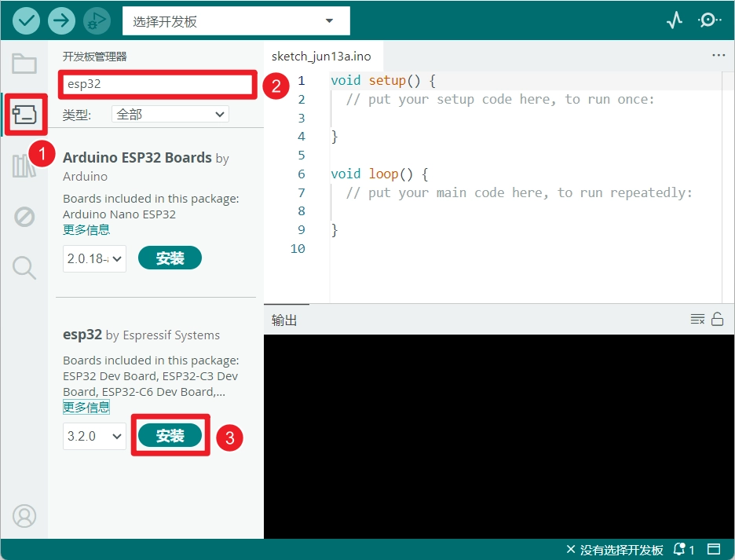735x560 pixels.
Task: Open the Serial Monitor
Action: click(x=709, y=21)
